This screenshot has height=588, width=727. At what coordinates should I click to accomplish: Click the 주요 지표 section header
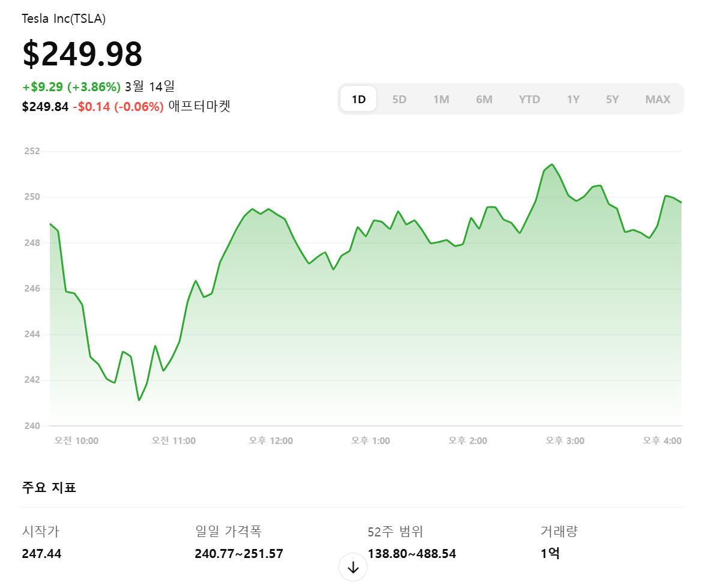47,487
